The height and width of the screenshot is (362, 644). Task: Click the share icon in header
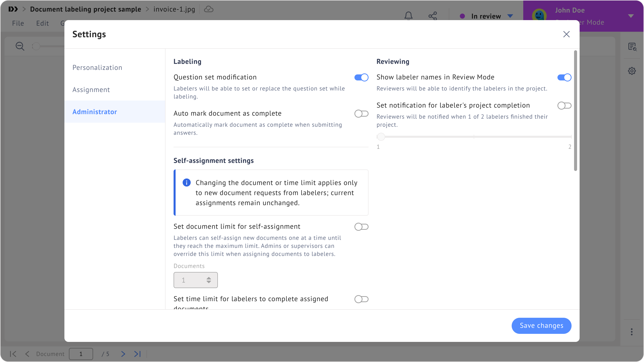tap(433, 16)
